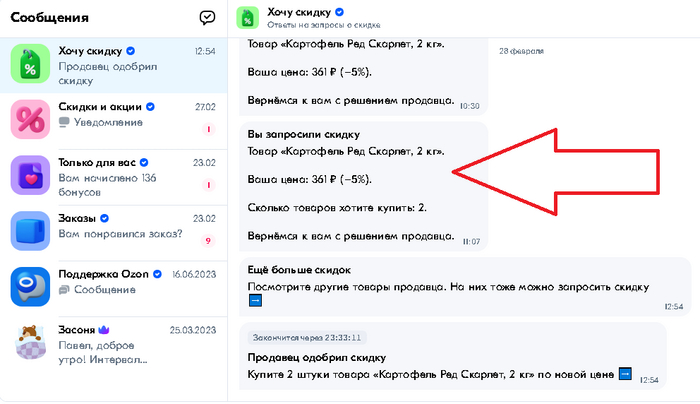The width and height of the screenshot is (700, 404).
Task: Open the Хочу скидку chat avatar
Action: 30,63
